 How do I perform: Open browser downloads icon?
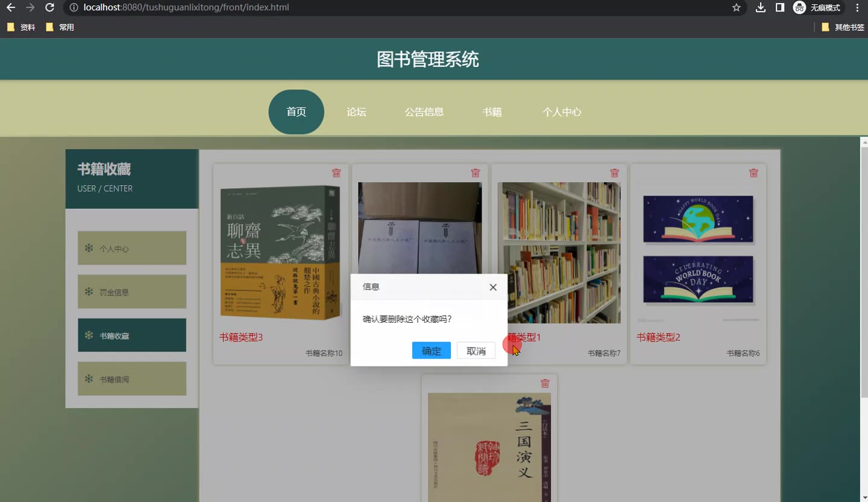point(761,8)
